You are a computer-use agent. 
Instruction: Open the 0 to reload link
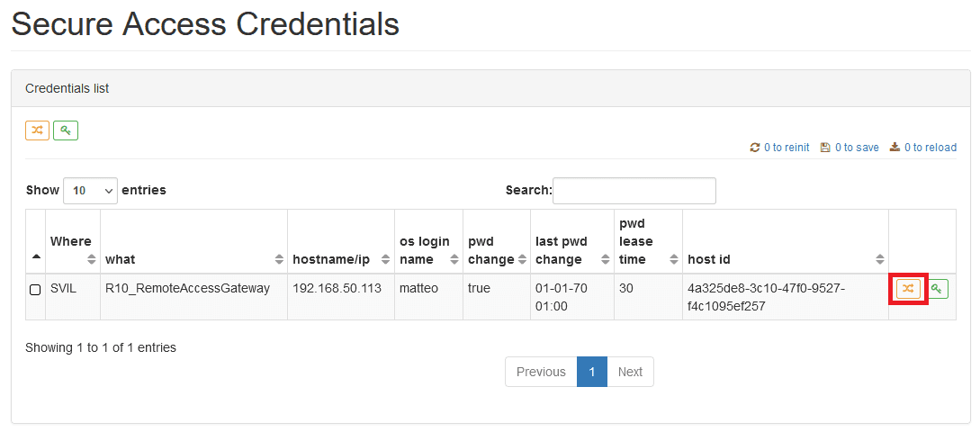click(x=930, y=148)
